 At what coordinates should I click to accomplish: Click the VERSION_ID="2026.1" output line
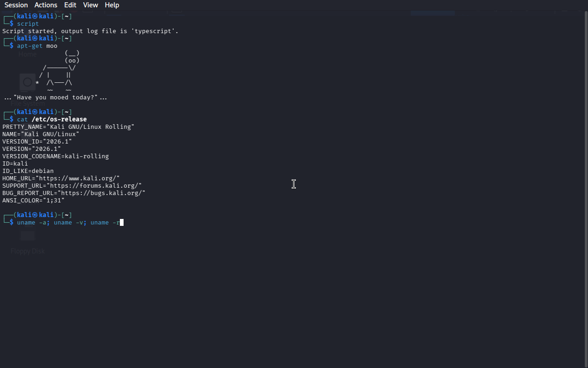[37, 142]
